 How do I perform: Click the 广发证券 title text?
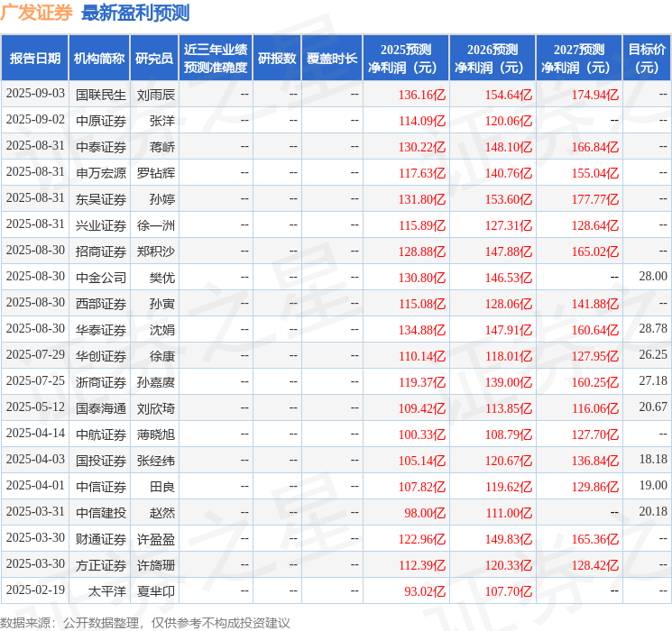[37, 13]
